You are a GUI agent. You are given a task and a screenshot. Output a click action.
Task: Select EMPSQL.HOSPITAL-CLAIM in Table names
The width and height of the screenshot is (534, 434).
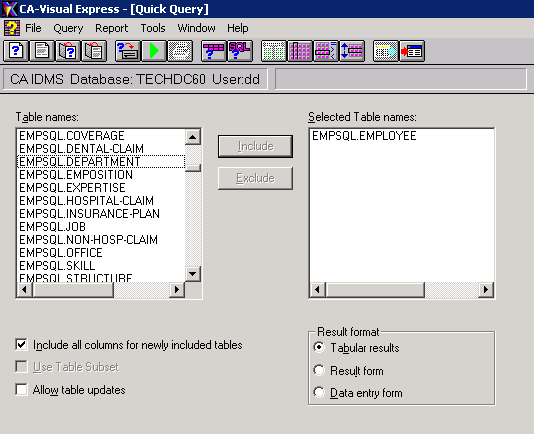click(x=101, y=200)
